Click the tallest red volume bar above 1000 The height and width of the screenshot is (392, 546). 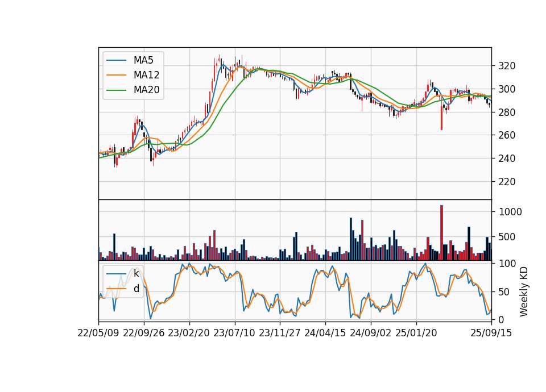[x=441, y=233]
